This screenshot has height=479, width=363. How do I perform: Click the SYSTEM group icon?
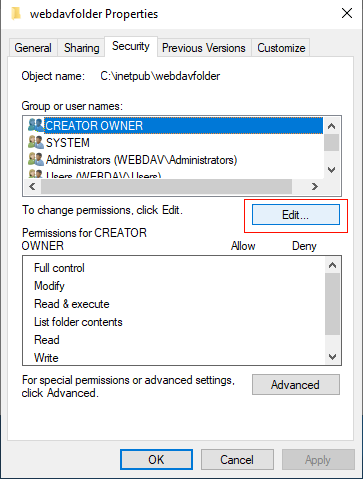(x=36, y=142)
